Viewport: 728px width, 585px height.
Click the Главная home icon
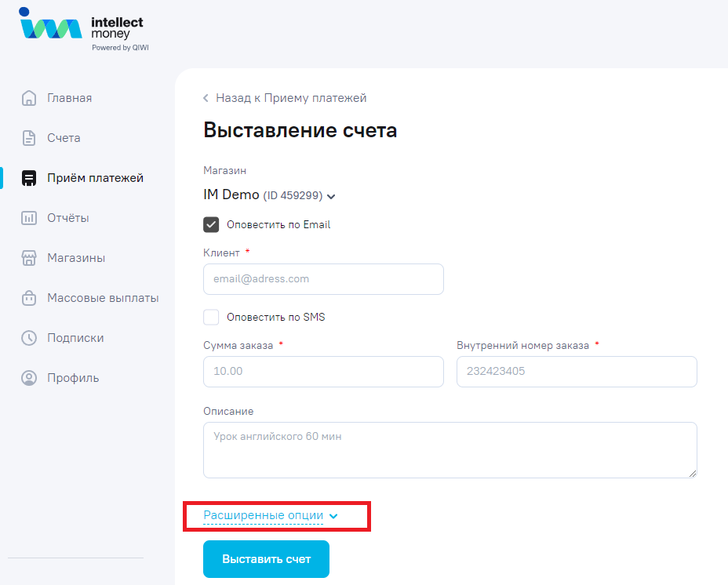pyautogui.click(x=29, y=98)
